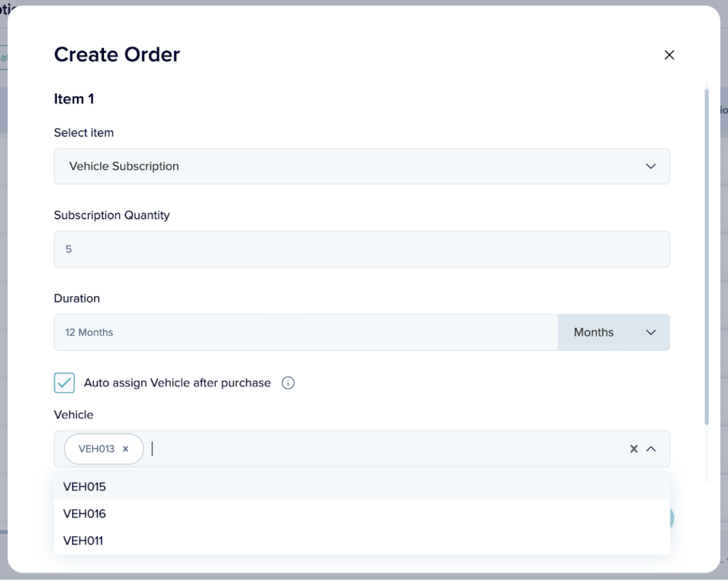
Task: Open the Select item dropdown
Action: [362, 166]
